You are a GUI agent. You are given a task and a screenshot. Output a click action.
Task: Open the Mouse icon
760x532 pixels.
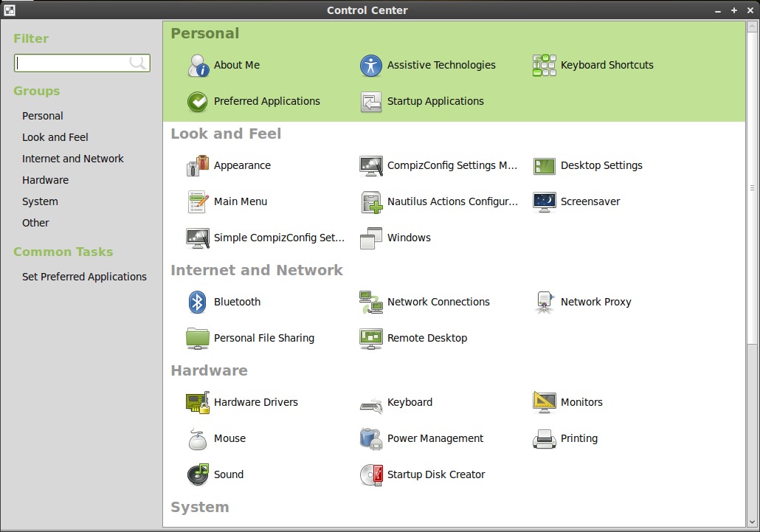197,439
